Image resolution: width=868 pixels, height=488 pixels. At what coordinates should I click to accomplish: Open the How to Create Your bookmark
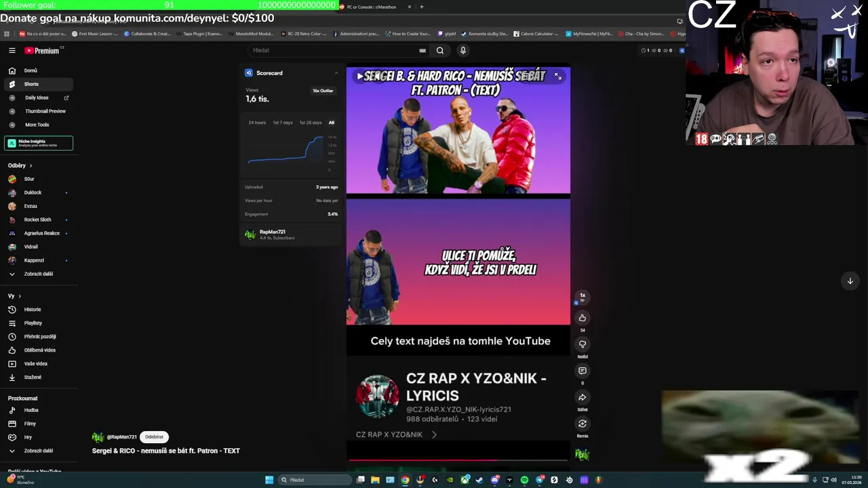pos(408,33)
